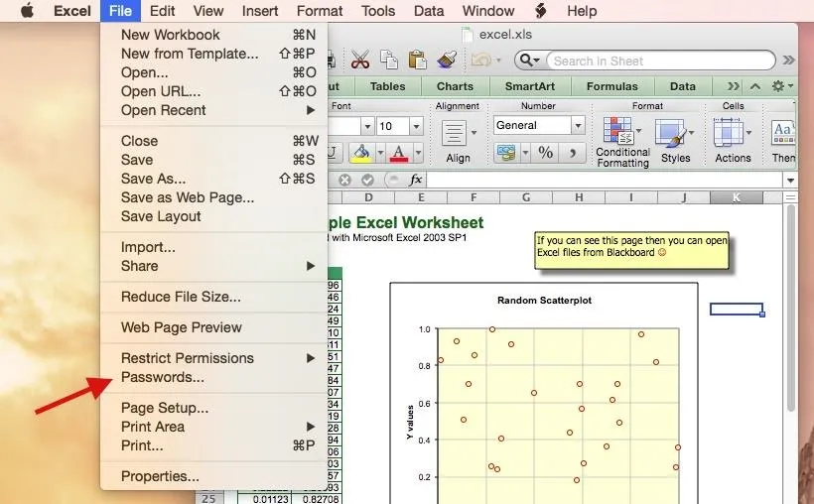Click the currency format icon
814x504 pixels.
[506, 153]
